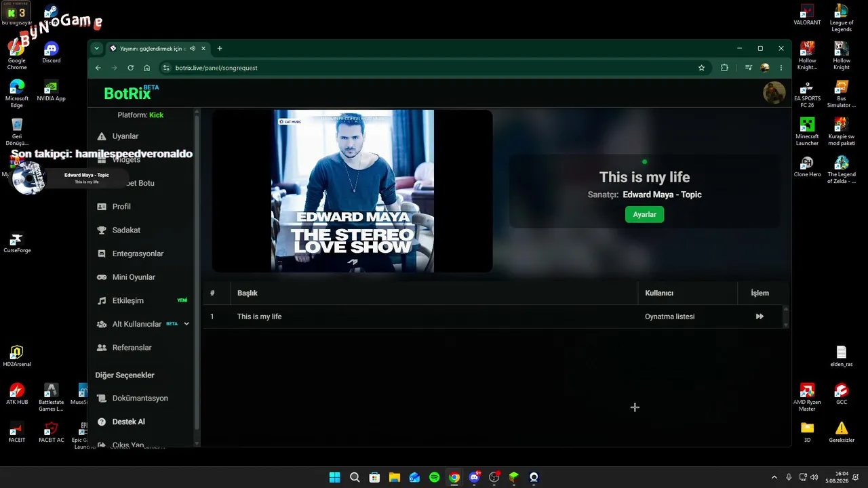Image resolution: width=868 pixels, height=488 pixels.
Task: Select the NVIDIA App desktop icon
Action: coord(51,91)
